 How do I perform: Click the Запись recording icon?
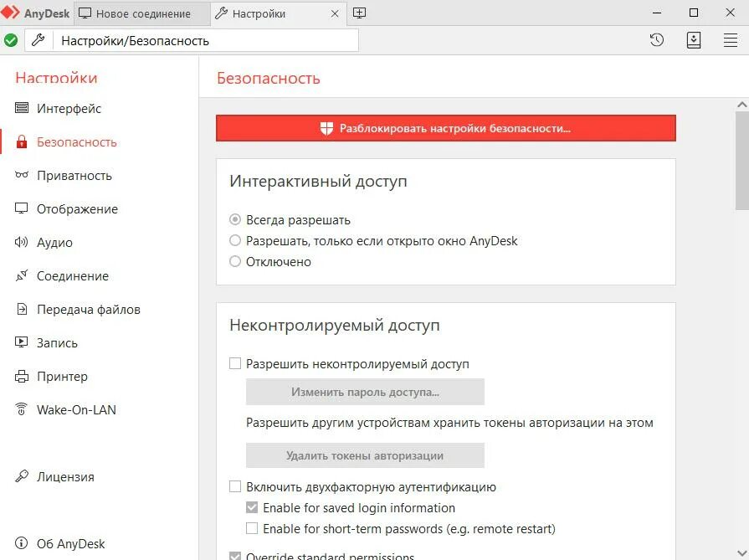click(22, 342)
